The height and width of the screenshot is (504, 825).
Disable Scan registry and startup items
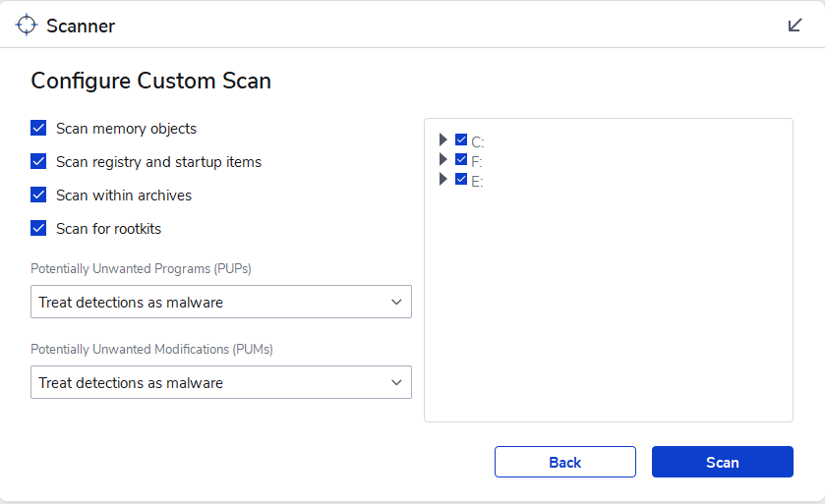(x=39, y=162)
